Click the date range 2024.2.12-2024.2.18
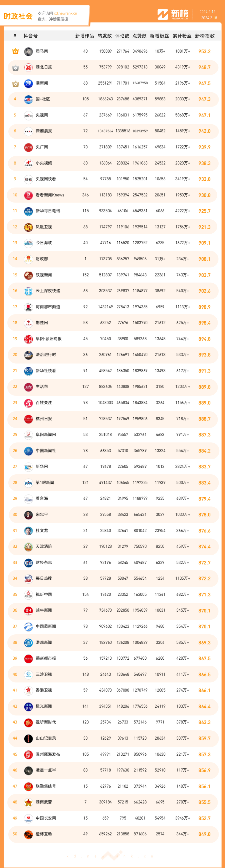This screenshot has width=225, height=868. tap(208, 15)
